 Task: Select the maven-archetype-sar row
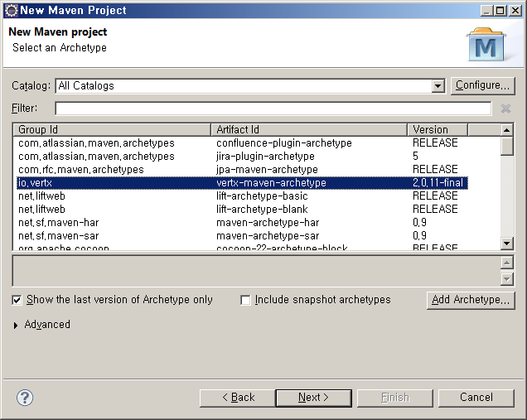click(x=240, y=235)
